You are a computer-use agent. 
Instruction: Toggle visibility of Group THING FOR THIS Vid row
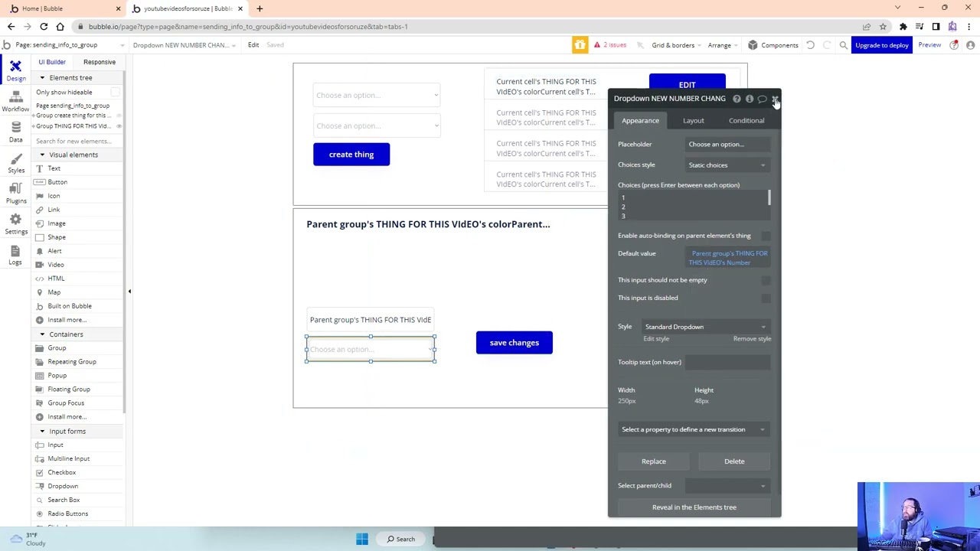point(119,126)
